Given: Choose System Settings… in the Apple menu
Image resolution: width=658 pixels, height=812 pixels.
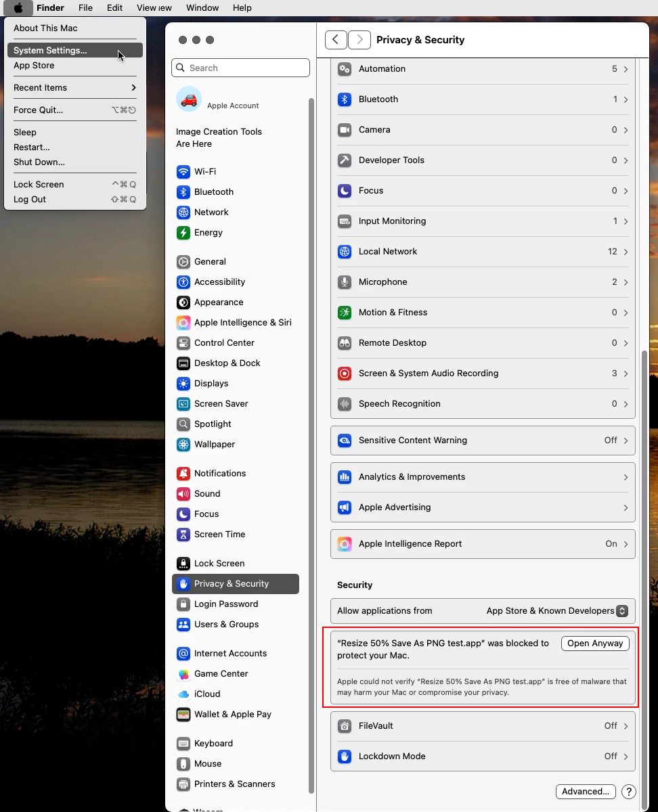Looking at the screenshot, I should tap(75, 50).
